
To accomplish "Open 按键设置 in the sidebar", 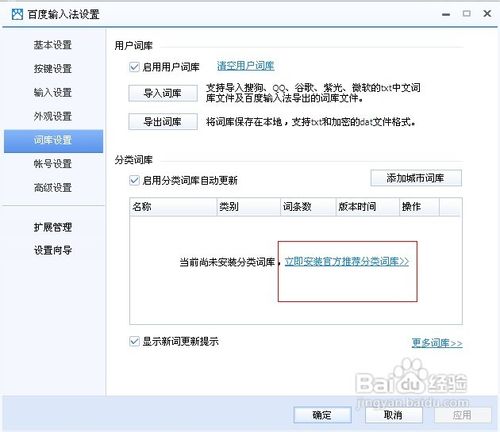I will pyautogui.click(x=53, y=69).
